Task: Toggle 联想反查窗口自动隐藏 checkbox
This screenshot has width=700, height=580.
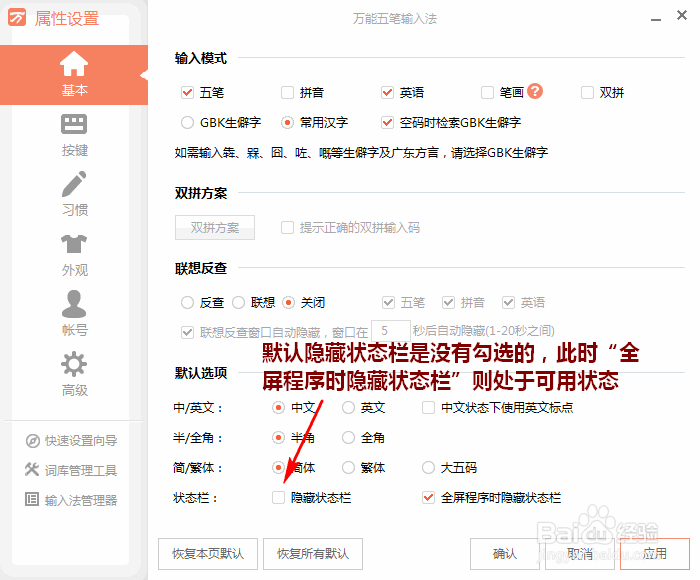Action: (188, 333)
